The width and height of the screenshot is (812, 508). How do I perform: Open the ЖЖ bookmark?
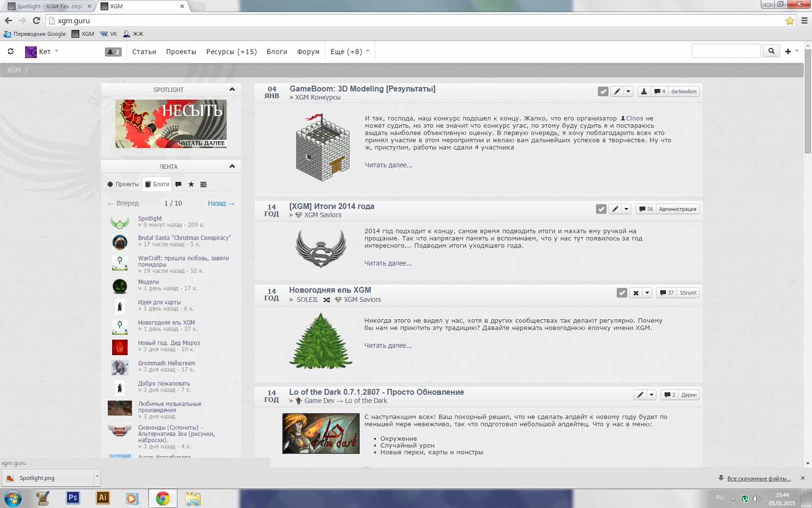pos(133,34)
